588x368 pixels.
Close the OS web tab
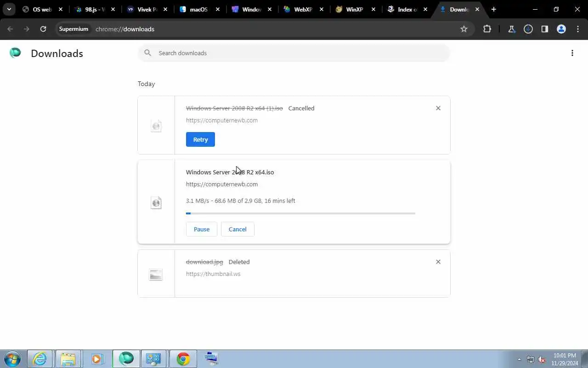pos(61,9)
